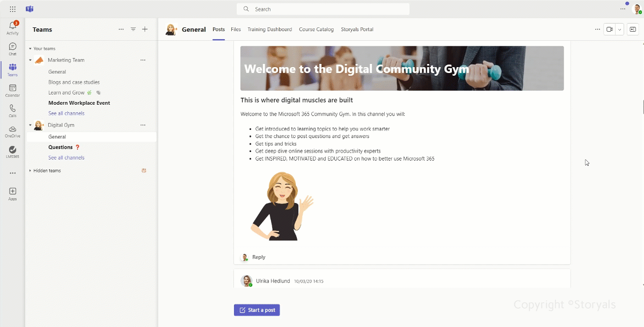Viewport: 644px width, 327px height.
Task: Open the Course Catalog tab
Action: [316, 30]
